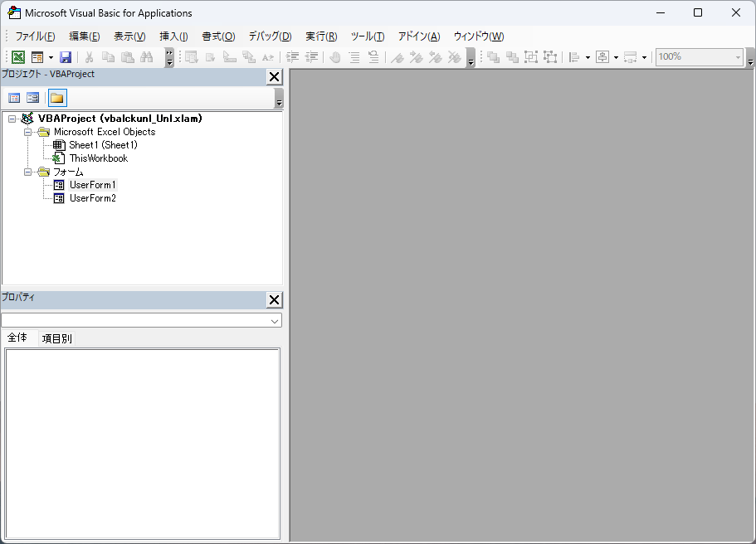Collapse the VBAProject root tree node

(x=12, y=119)
